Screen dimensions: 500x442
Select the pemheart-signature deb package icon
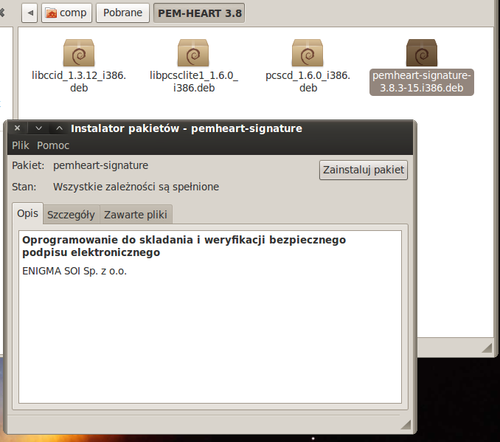pyautogui.click(x=422, y=53)
